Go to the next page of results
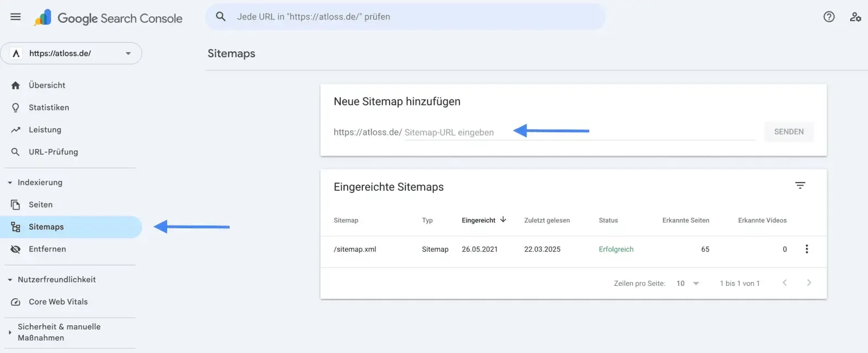The image size is (868, 353). click(x=809, y=283)
